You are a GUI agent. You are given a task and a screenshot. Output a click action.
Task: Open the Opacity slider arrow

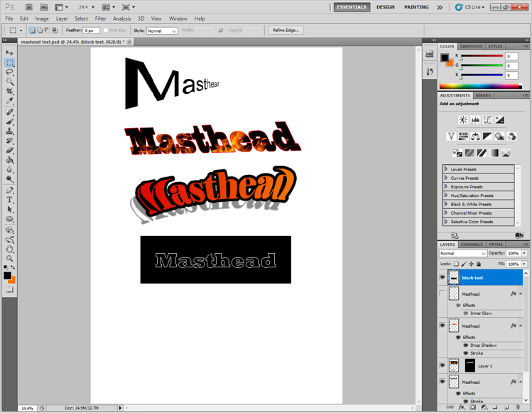click(524, 253)
